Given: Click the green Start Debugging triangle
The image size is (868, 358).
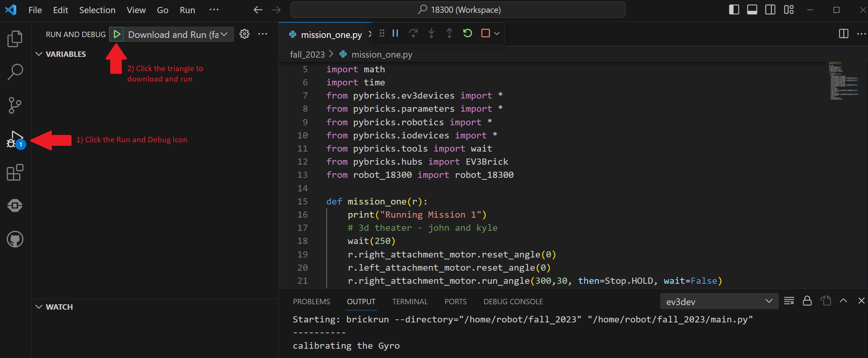Looking at the screenshot, I should 116,34.
